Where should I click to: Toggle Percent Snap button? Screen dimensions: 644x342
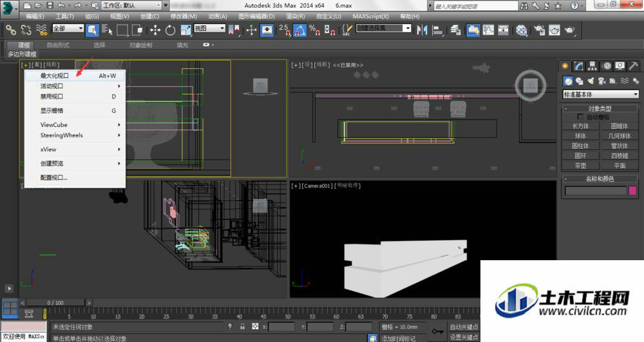tap(315, 30)
